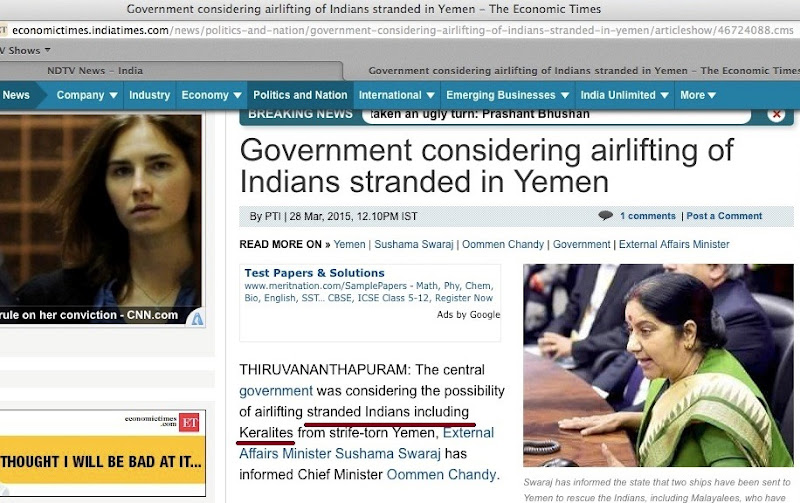
Task: Open the TV Shows bookmarks dropdown
Action: (25, 51)
